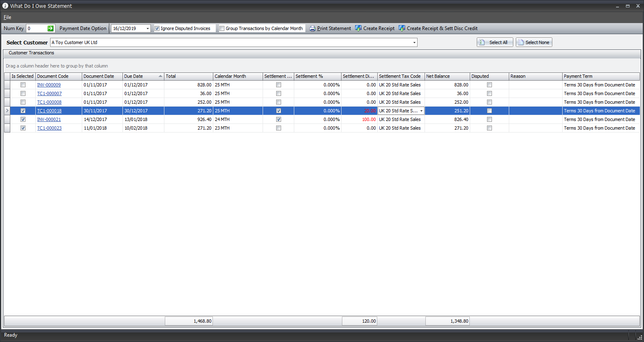Viewport: 644px width, 342px height.
Task: Tick Is Selected for INV-000009
Action: point(23,85)
